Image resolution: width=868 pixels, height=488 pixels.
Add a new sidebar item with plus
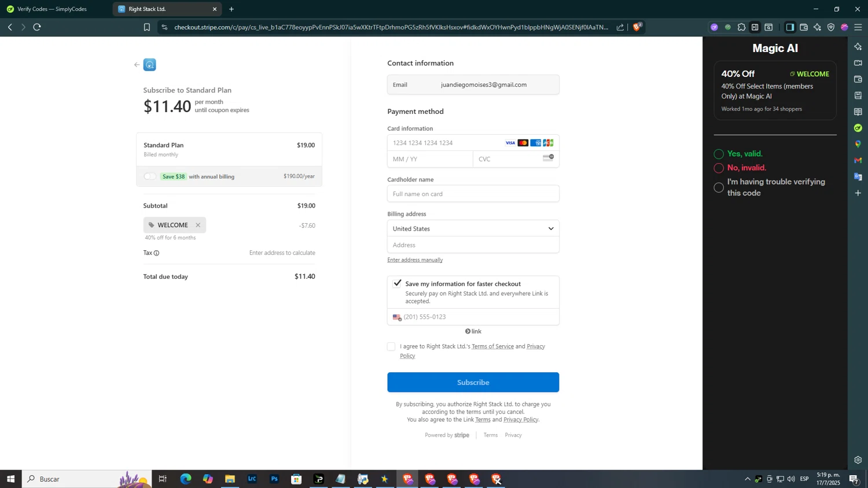coord(858,193)
